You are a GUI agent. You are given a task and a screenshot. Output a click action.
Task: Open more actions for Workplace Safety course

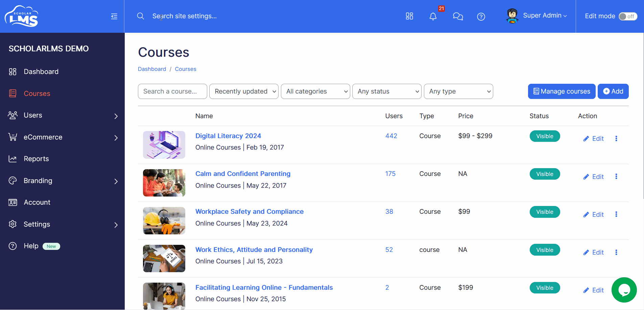tap(616, 214)
